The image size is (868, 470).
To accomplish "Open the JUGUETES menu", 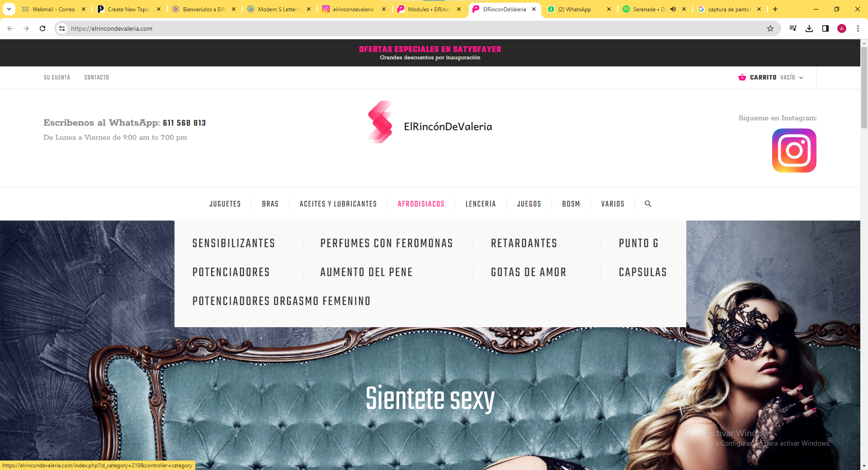I will click(x=225, y=204).
